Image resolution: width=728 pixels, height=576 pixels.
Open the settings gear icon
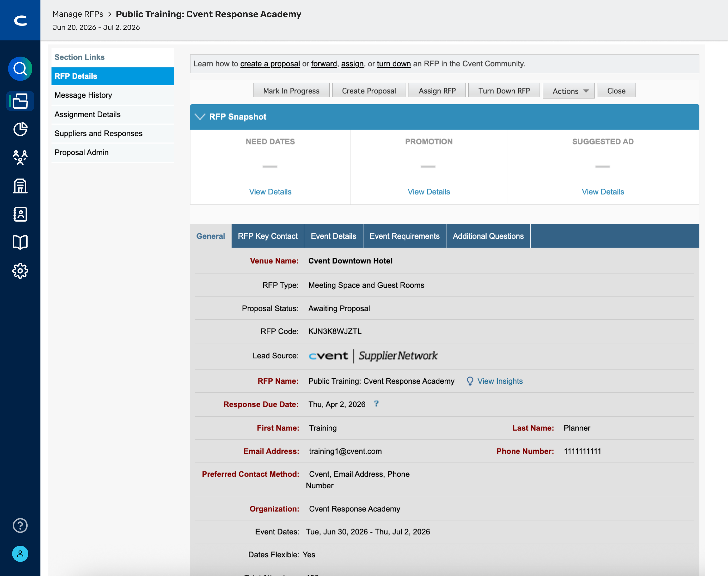[x=20, y=271]
